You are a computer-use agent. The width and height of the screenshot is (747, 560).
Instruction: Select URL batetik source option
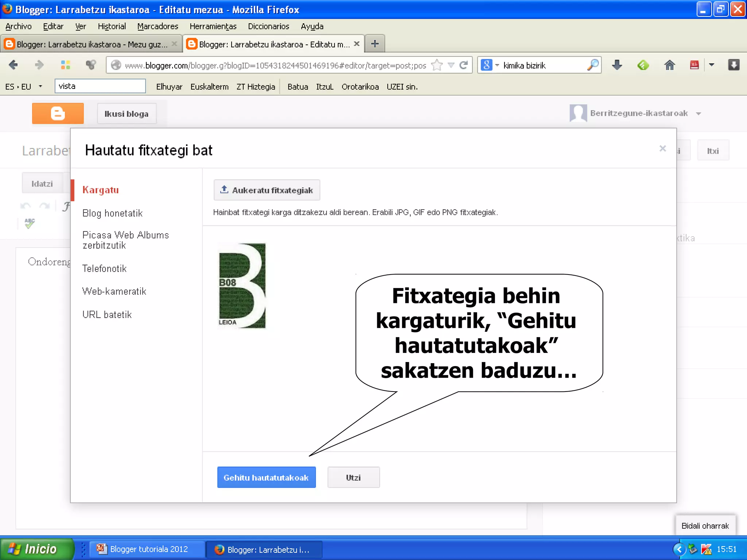pos(107,315)
